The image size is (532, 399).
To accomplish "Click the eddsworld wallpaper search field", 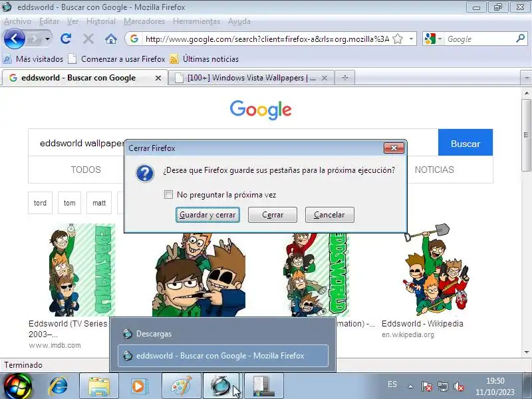I will pos(233,143).
